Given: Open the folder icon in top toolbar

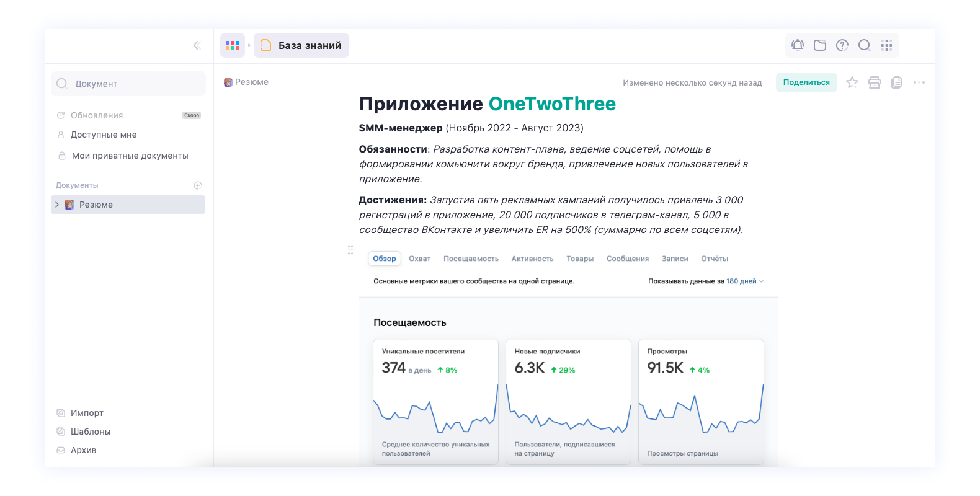Looking at the screenshot, I should [x=820, y=45].
